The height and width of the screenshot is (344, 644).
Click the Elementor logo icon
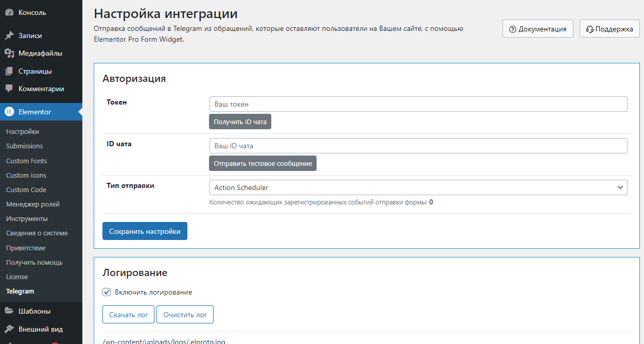tap(9, 112)
